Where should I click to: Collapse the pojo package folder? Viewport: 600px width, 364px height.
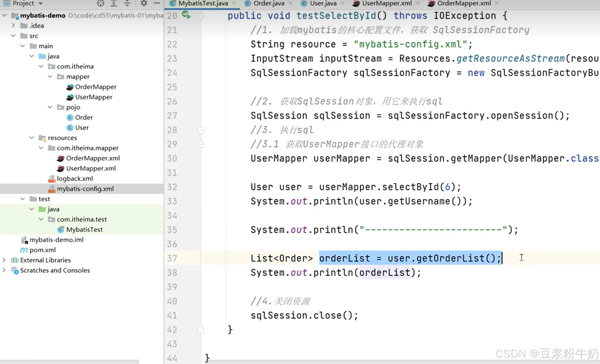pyautogui.click(x=50, y=107)
